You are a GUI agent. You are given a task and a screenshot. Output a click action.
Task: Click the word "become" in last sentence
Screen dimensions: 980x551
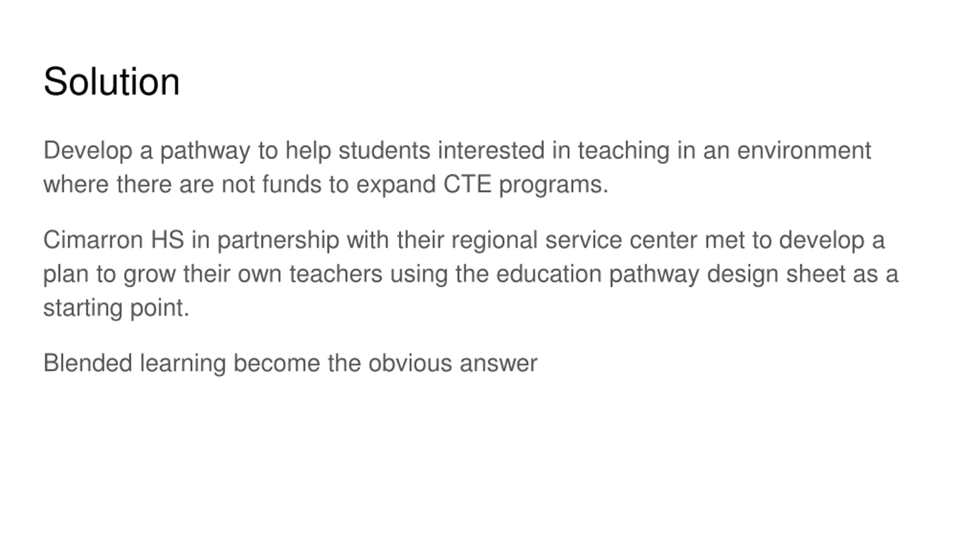(276, 363)
